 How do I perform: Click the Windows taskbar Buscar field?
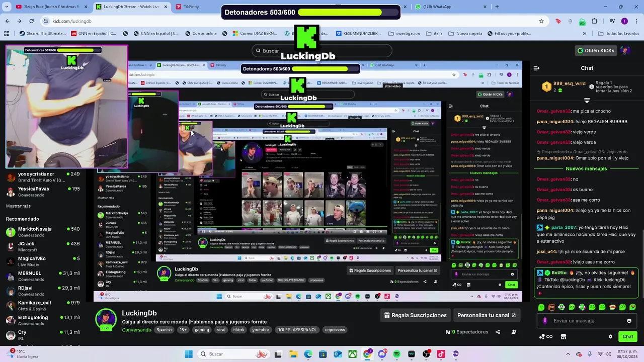click(x=234, y=354)
